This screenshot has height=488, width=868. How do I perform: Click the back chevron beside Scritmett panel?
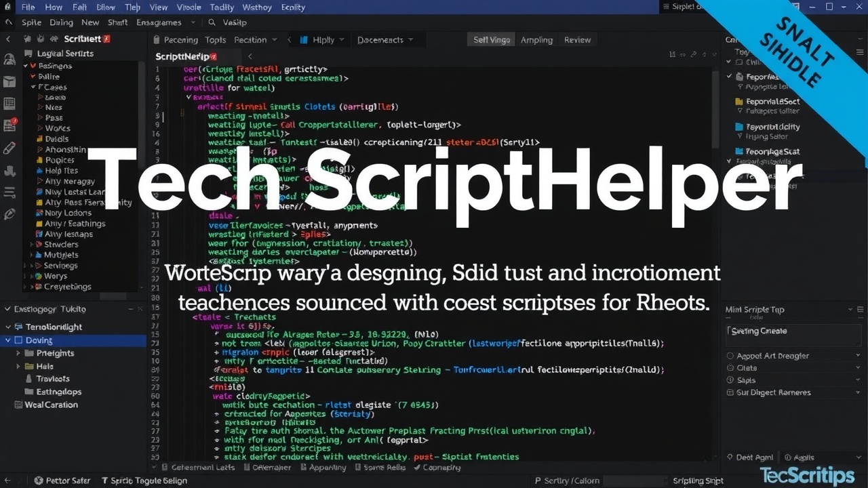click(8, 39)
